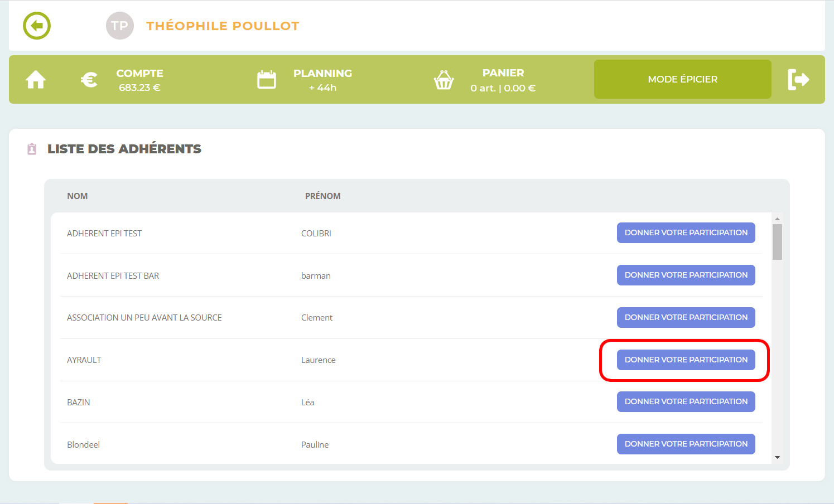Open the Compte 683.23 € menu item
This screenshot has width=834, height=504.
pos(139,80)
